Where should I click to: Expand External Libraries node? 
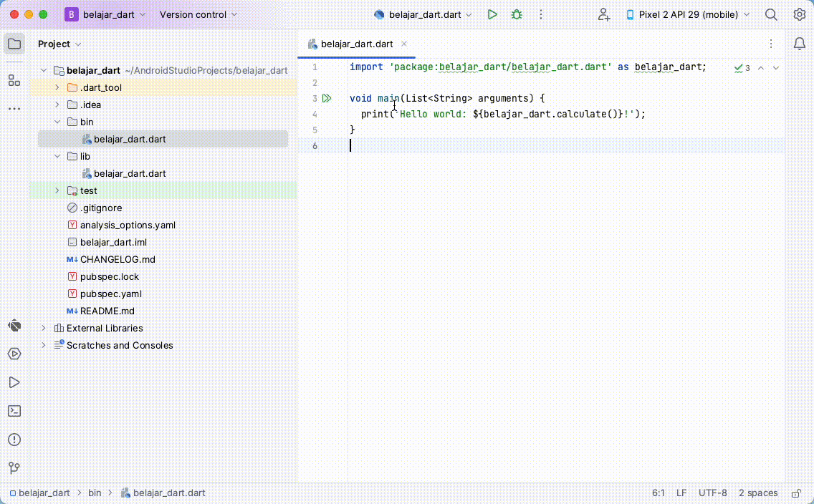(44, 328)
